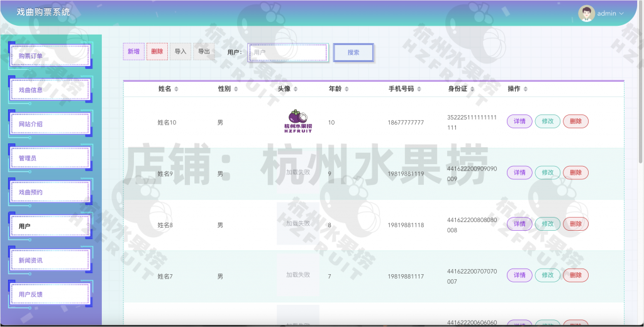The height and width of the screenshot is (327, 644).
Task: Open 戏曲信息 in the sidebar
Action: pyautogui.click(x=50, y=90)
